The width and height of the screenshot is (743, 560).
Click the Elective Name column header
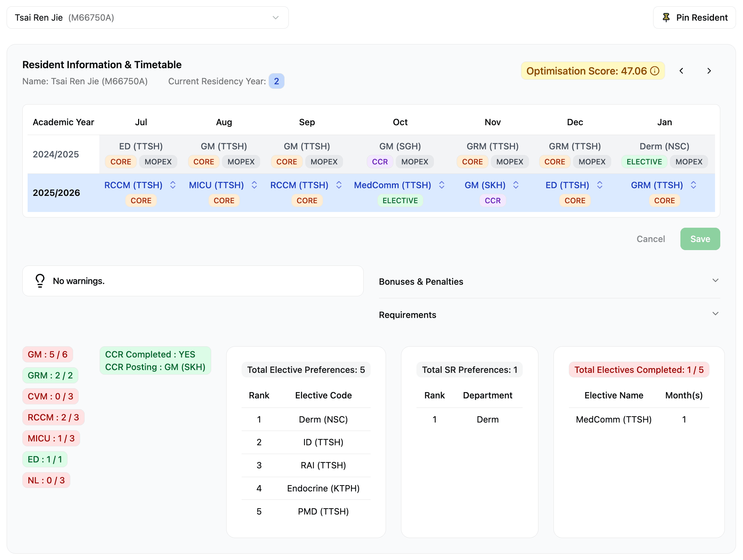[614, 395]
